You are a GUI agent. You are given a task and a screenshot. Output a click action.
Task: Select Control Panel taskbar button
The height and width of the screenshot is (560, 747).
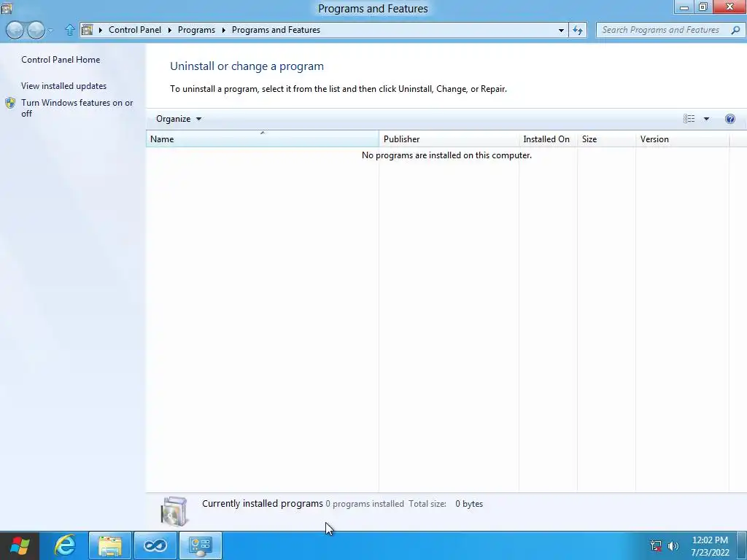[201, 545]
